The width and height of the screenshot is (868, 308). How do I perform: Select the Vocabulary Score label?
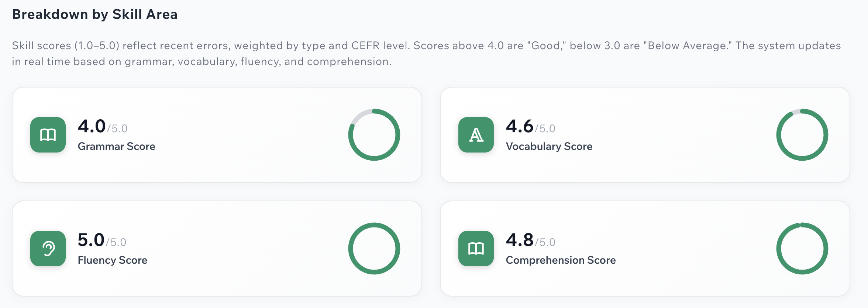(x=549, y=147)
